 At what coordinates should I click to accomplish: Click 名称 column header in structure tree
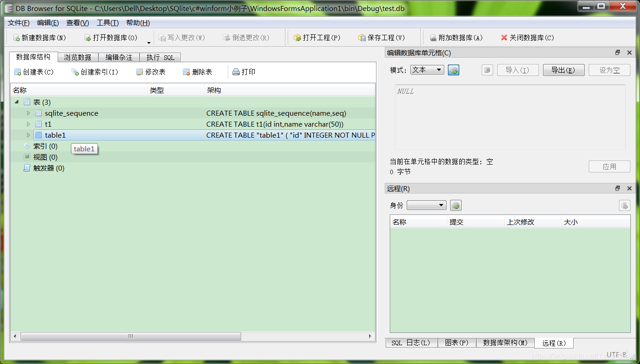[79, 90]
